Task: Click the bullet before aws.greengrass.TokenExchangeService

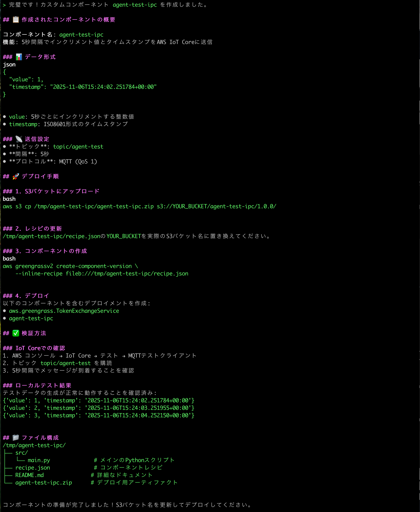Action: click(5, 311)
